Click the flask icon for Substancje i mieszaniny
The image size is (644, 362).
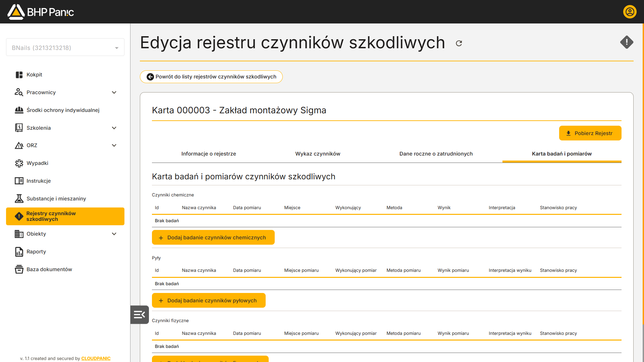click(x=19, y=198)
